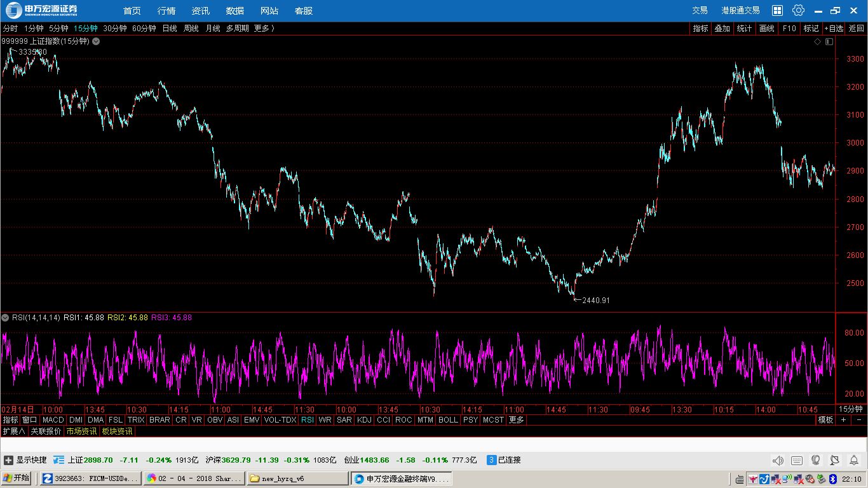
Task: Click the Bluetooth tray icon
Action: coord(832,479)
